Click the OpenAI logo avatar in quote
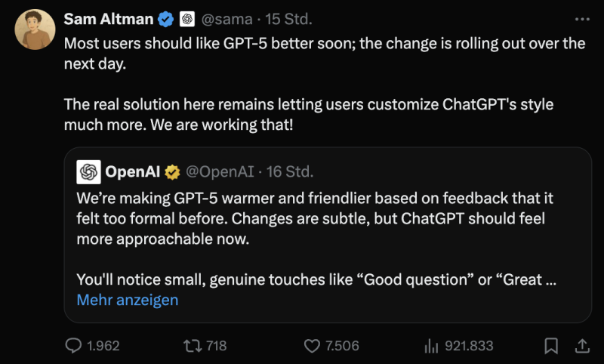Screen dimensions: 604x364 (88, 172)
